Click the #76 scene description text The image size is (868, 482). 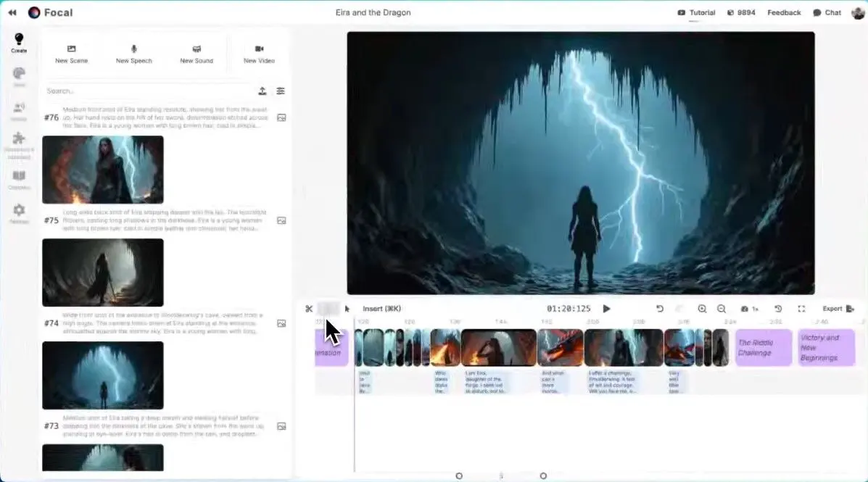165,117
